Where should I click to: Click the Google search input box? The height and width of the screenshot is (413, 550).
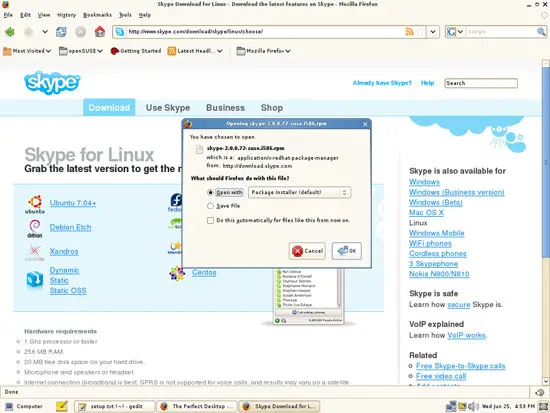501,32
